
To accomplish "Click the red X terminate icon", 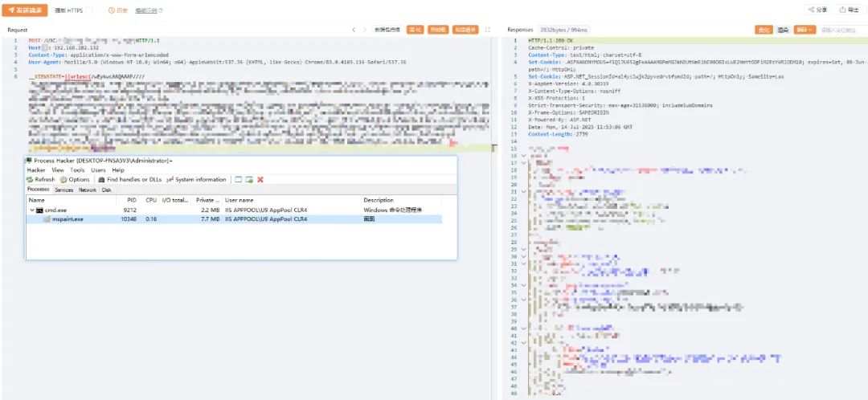I will coord(260,179).
